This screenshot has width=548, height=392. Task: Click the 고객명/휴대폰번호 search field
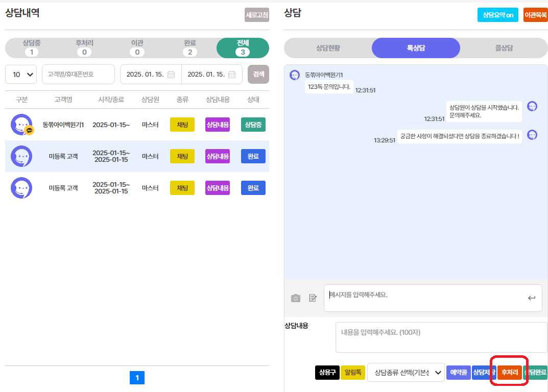[x=78, y=75]
